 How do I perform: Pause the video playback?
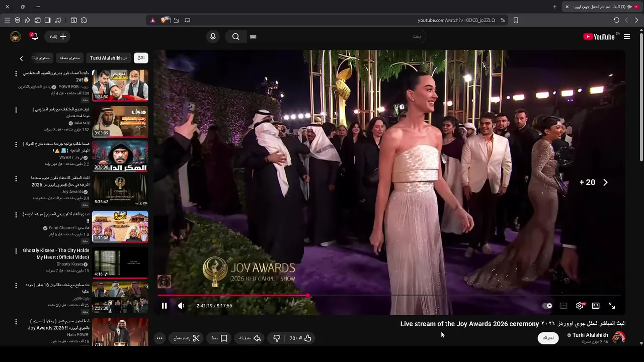pos(164,306)
